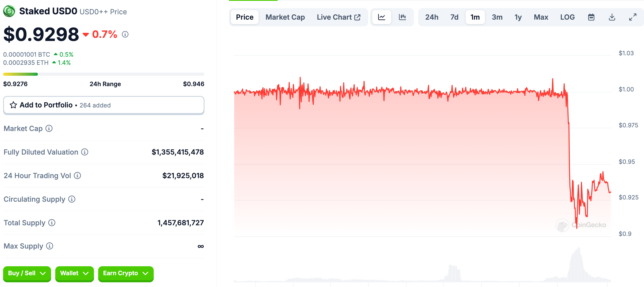
Task: Click the total supply value 1,457,681,727
Action: [x=181, y=223]
